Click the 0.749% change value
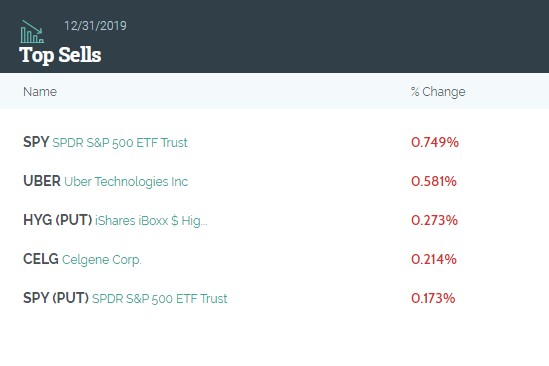Viewport: 549px width, 366px height. pyautogui.click(x=435, y=142)
